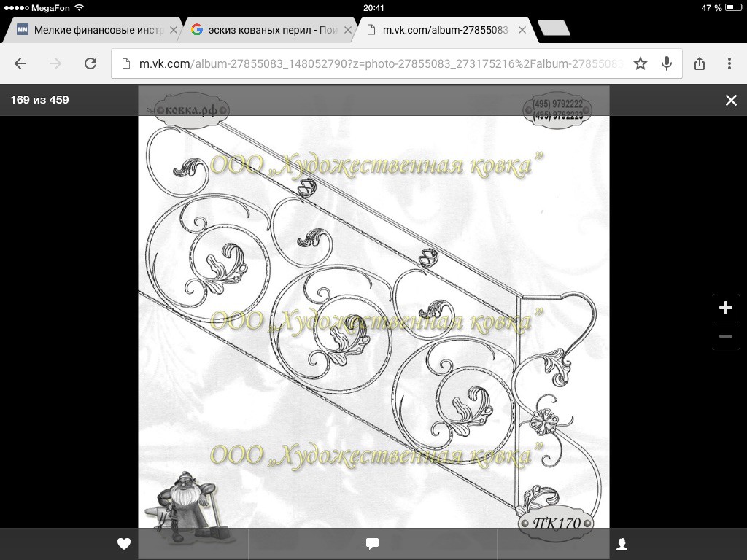Screen dimensions: 747x560
Task: Tap the '169 из 459' photo counter
Action: click(x=39, y=100)
